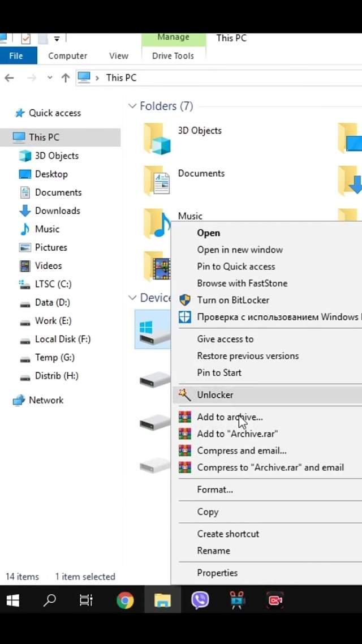Switch to the Drive Tools tab
Screen dimensions: 362x644
point(173,55)
